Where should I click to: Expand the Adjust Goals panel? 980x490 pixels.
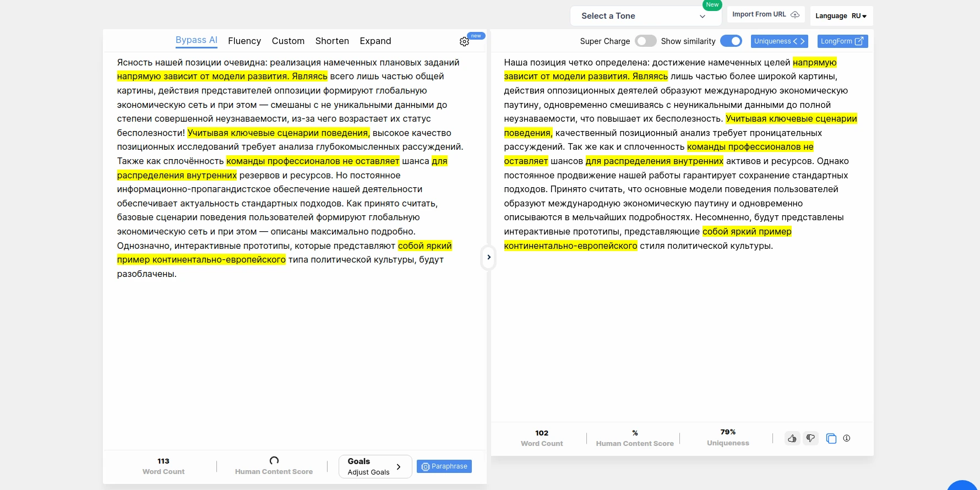coord(375,466)
